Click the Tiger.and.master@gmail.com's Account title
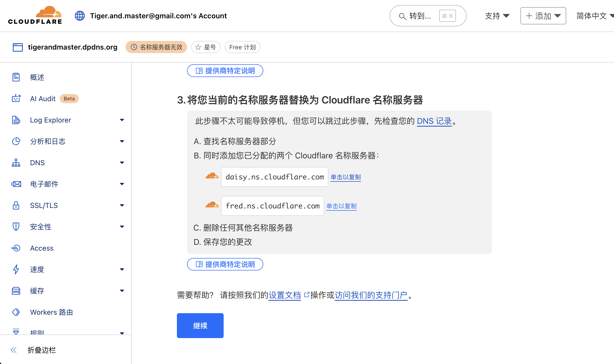The height and width of the screenshot is (364, 614). (x=158, y=16)
